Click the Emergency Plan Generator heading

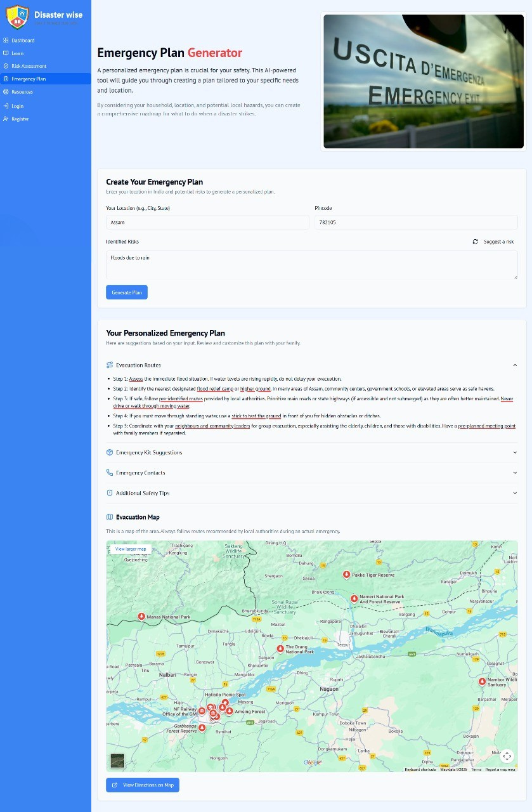(x=170, y=53)
